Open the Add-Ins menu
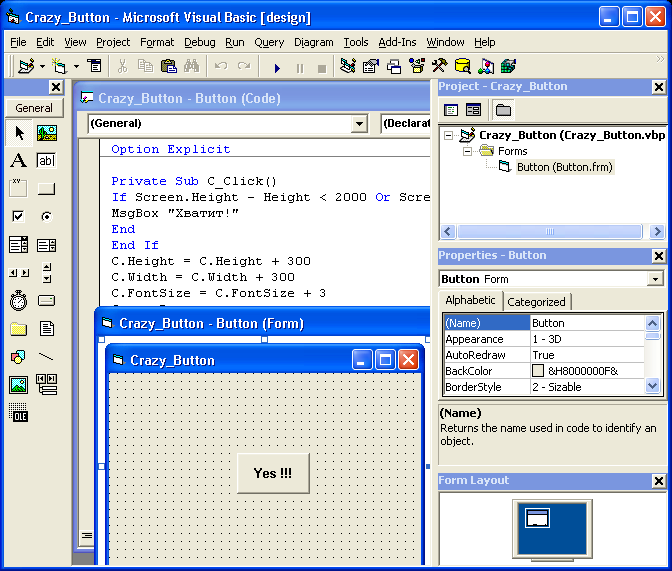 [397, 42]
